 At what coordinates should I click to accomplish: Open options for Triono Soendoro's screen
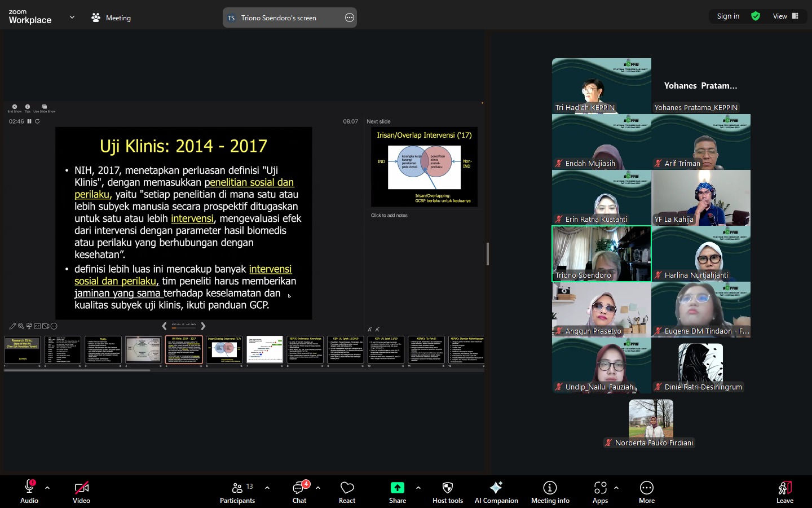coord(350,18)
